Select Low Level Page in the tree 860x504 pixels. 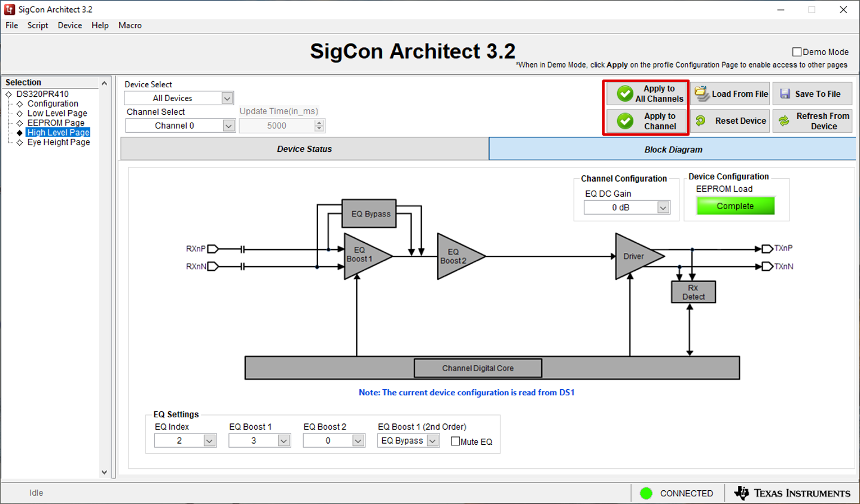pos(57,113)
